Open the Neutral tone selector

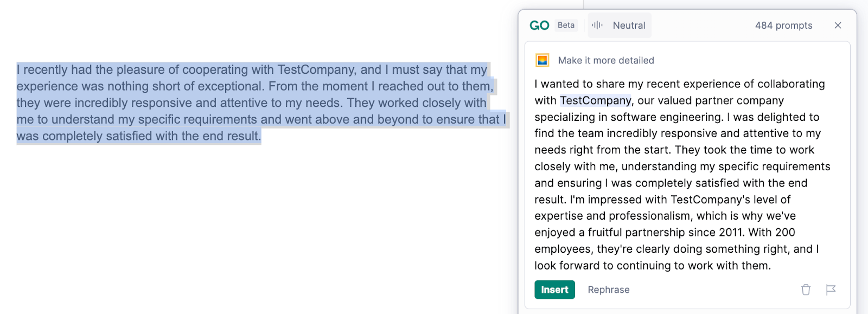click(629, 25)
